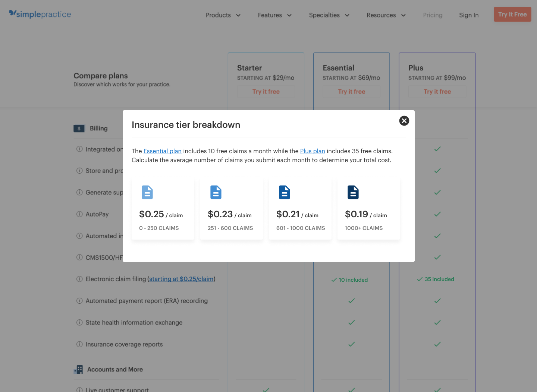
Task: Click info icon beside Automated payment report
Action: (79, 301)
